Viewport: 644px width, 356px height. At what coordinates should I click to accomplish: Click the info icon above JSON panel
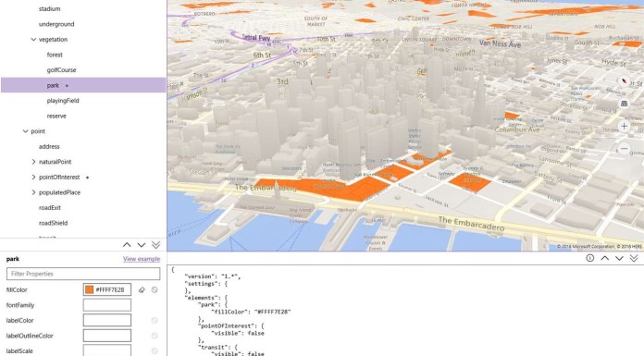point(589,258)
